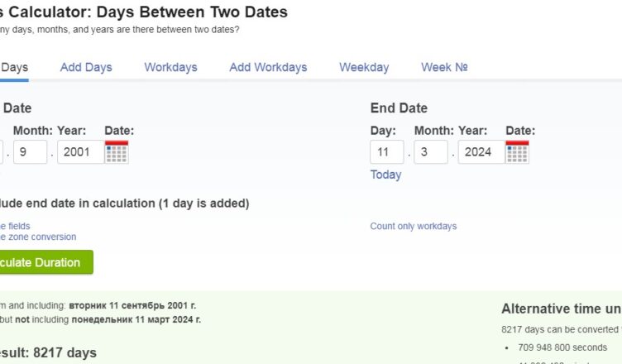Image resolution: width=622 pixels, height=364 pixels.
Task: Focus the start year field showing 2001
Action: pos(80,151)
